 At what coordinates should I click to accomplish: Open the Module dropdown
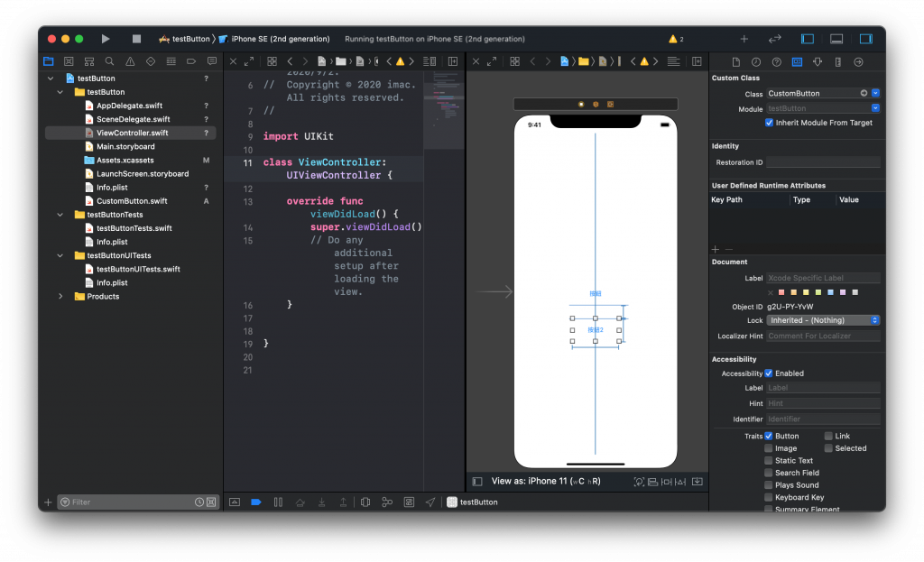[x=875, y=108]
